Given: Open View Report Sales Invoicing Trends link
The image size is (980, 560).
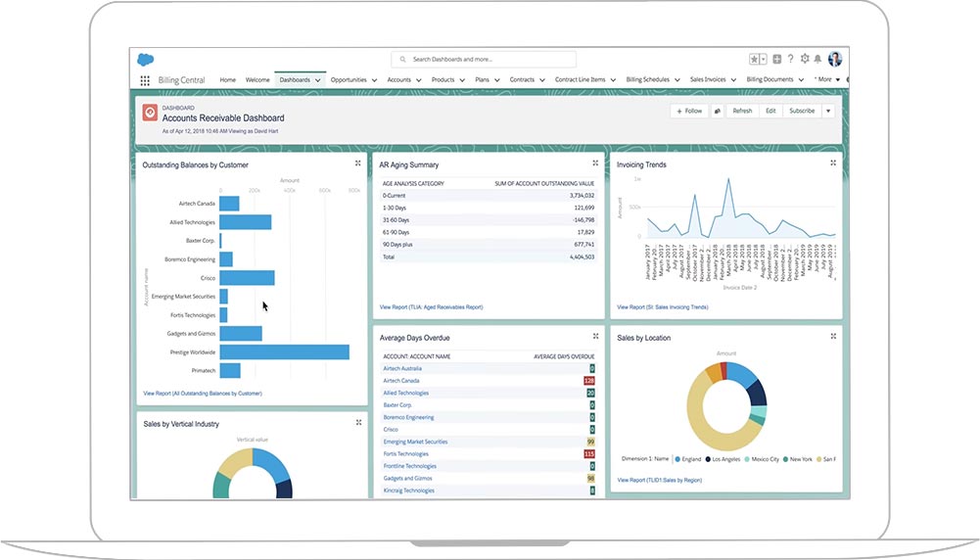Looking at the screenshot, I should [663, 307].
